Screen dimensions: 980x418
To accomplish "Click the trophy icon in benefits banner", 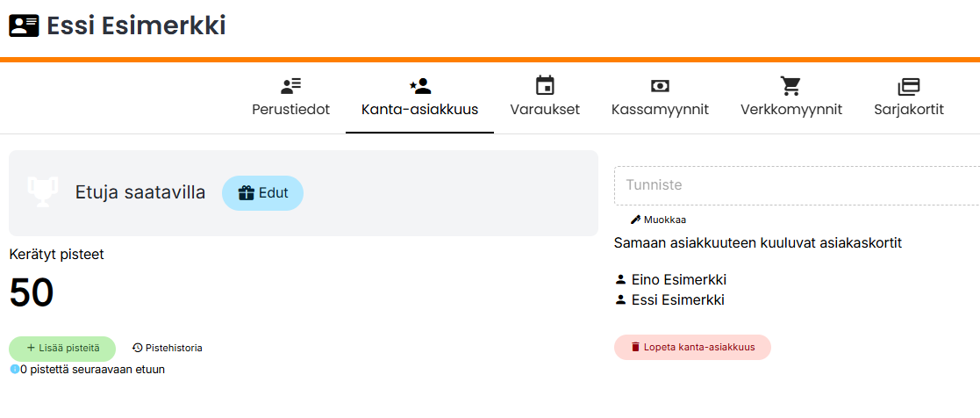I will [x=43, y=192].
